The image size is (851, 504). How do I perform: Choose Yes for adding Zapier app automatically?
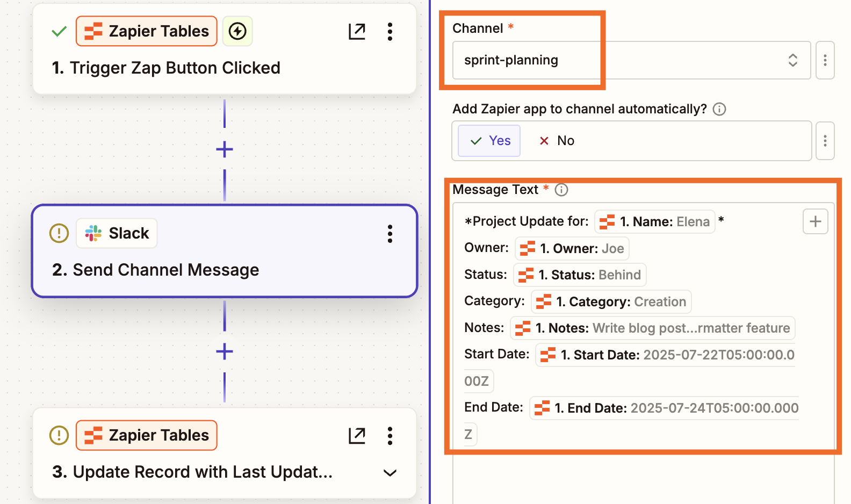point(489,141)
